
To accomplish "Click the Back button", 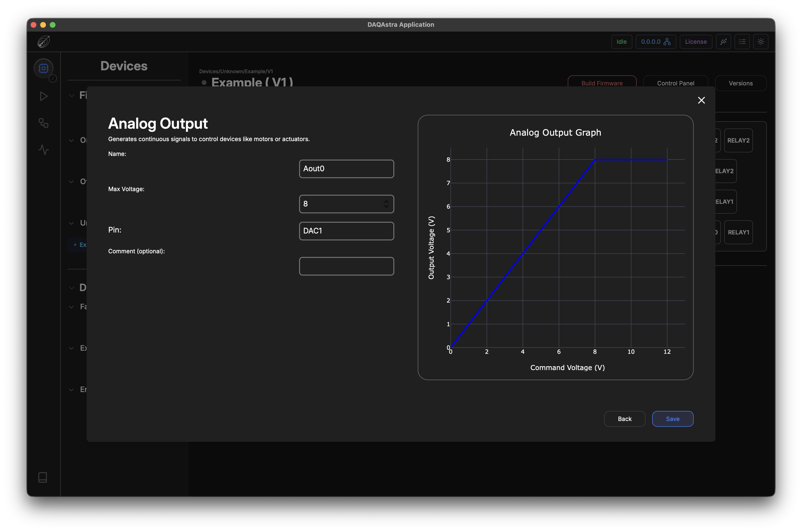I will (624, 419).
